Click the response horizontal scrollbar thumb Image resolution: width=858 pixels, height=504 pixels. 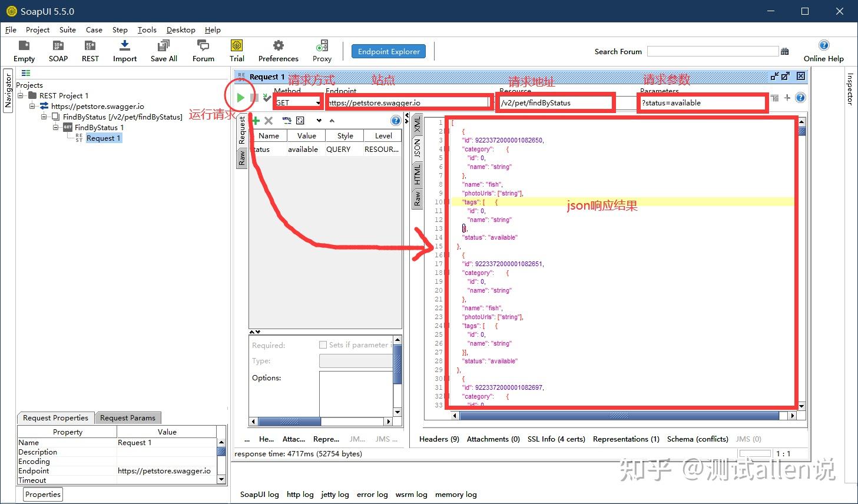618,416
